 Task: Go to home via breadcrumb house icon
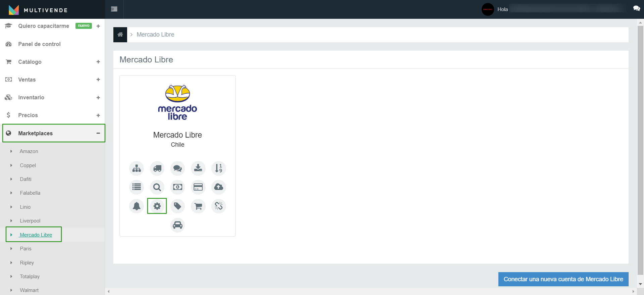120,35
